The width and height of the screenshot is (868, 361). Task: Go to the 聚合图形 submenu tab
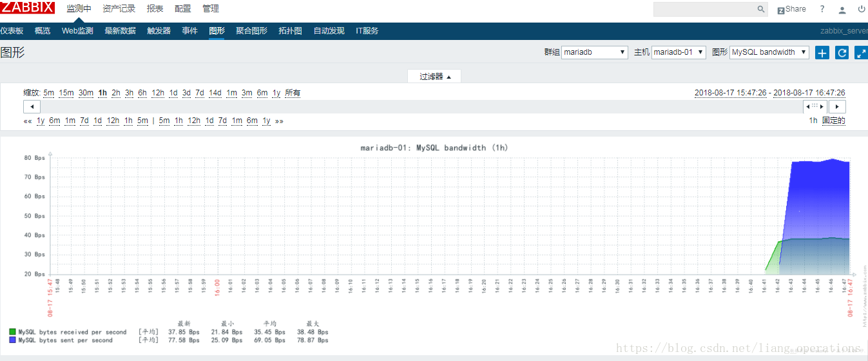(251, 31)
